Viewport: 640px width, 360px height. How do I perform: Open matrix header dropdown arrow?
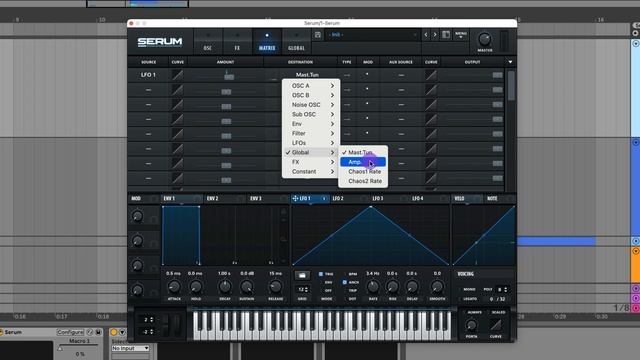coord(510,62)
